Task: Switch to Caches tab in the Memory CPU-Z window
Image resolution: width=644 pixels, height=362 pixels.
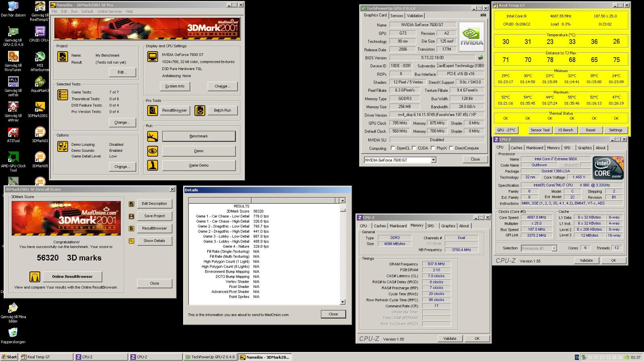Action: [380, 226]
